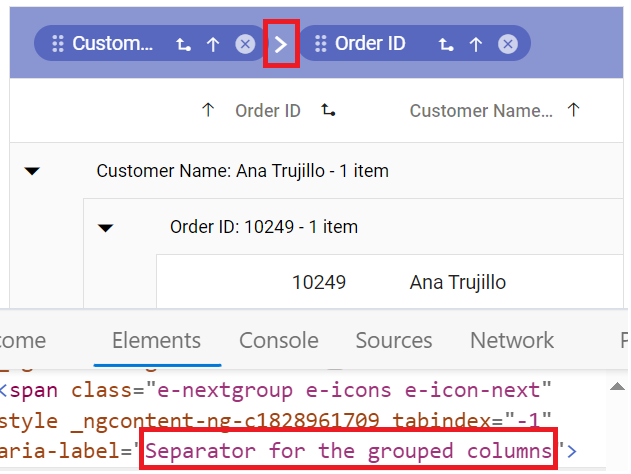
Task: Click sort arrow on Order ID chip
Action: tap(476, 44)
